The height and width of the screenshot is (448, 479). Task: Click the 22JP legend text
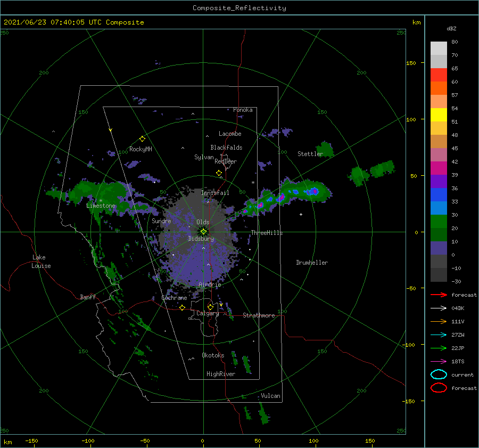458,348
